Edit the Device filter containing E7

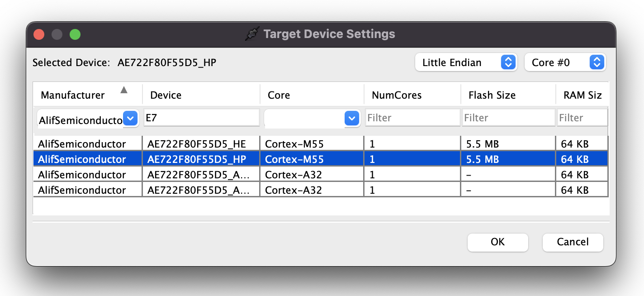pyautogui.click(x=201, y=117)
